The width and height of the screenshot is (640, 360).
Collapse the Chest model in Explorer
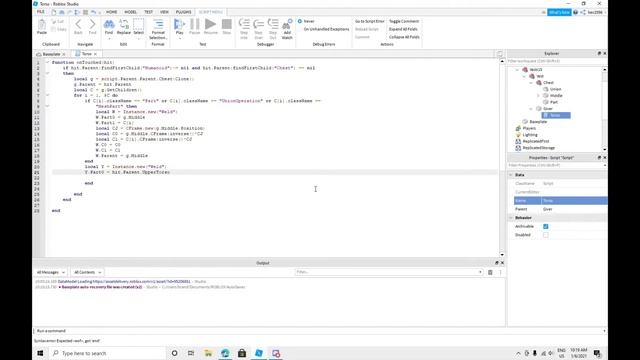(x=531, y=83)
